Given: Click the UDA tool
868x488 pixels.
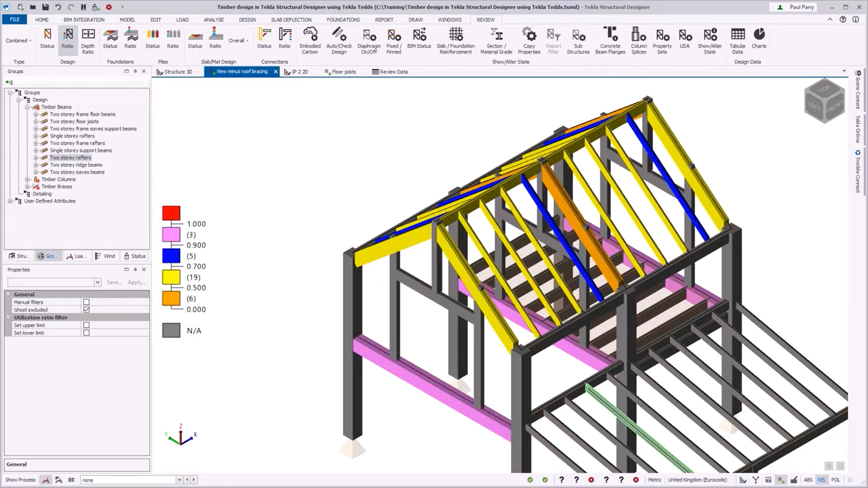Looking at the screenshot, I should (x=685, y=39).
